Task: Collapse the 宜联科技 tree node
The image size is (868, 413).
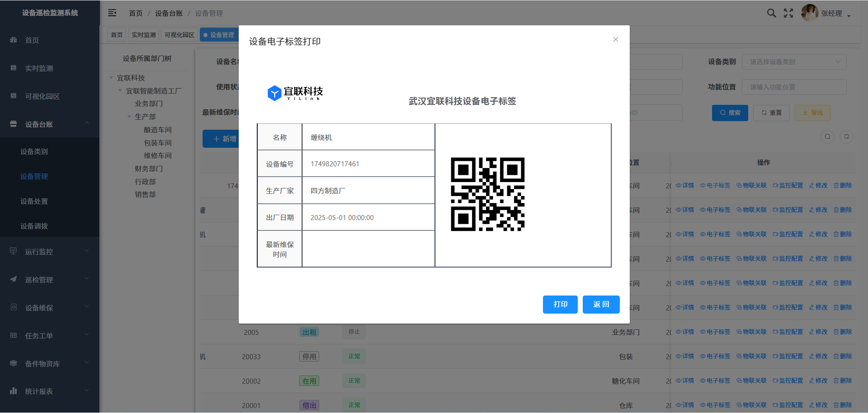Action: click(111, 78)
